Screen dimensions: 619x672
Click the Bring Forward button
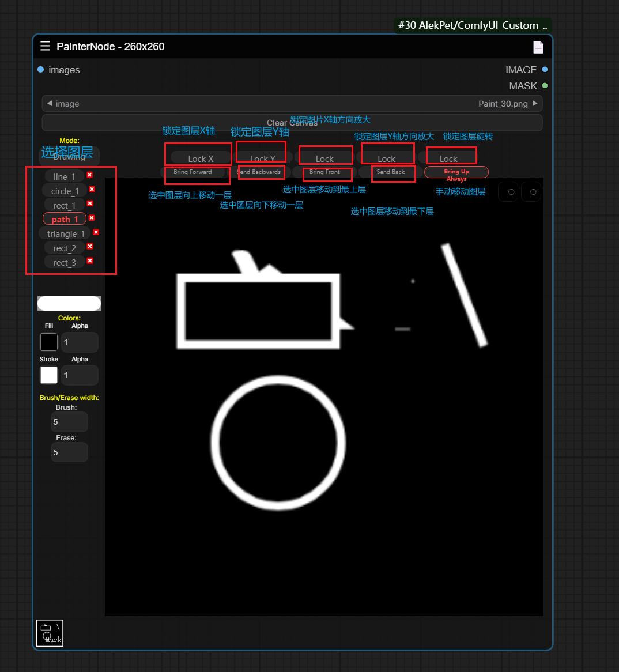[193, 172]
